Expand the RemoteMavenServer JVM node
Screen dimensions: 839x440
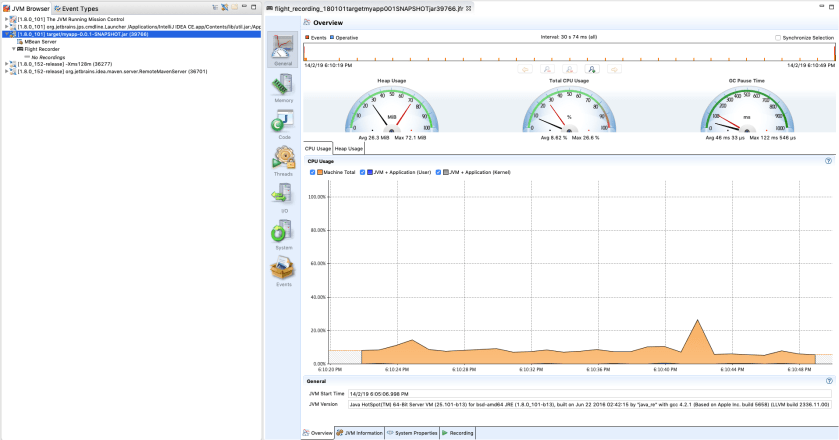click(6, 72)
